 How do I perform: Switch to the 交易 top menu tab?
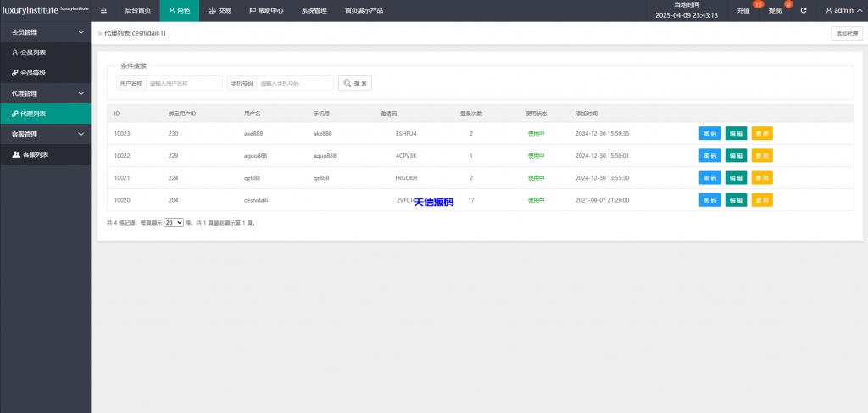click(x=220, y=11)
